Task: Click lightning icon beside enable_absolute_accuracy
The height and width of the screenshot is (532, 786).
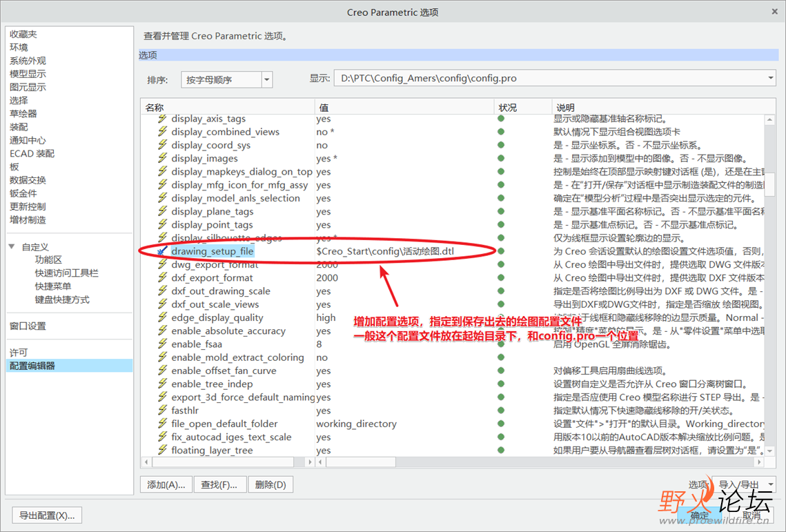Action: (162, 331)
